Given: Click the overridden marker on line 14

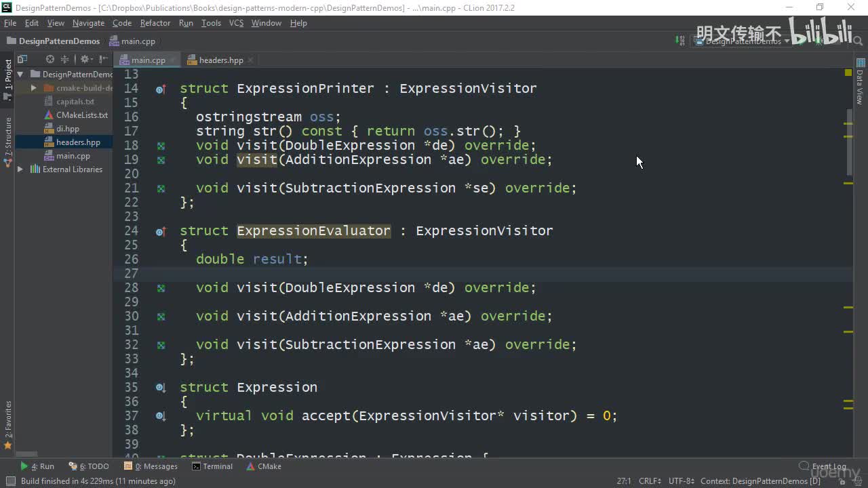Looking at the screenshot, I should (161, 89).
